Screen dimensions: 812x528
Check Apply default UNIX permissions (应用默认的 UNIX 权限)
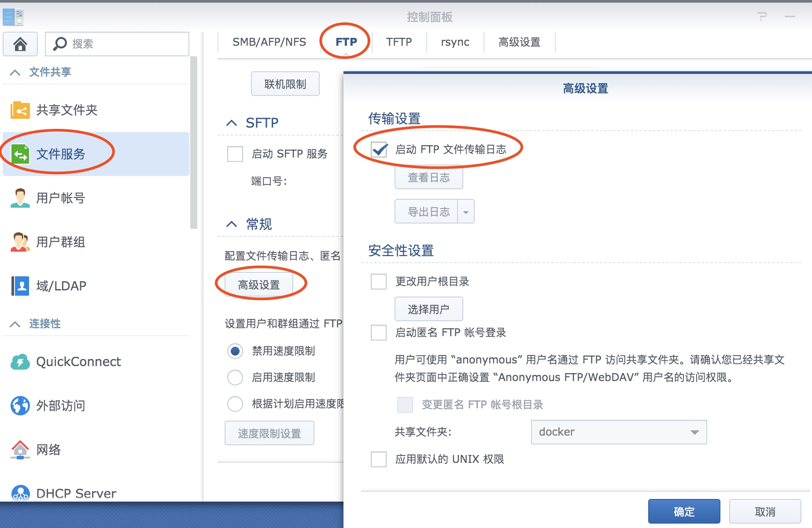click(379, 459)
